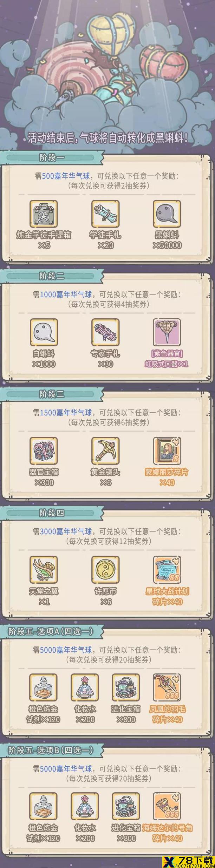Open the 阶段一 section header
The width and height of the screenshot is (215, 868).
(52, 158)
